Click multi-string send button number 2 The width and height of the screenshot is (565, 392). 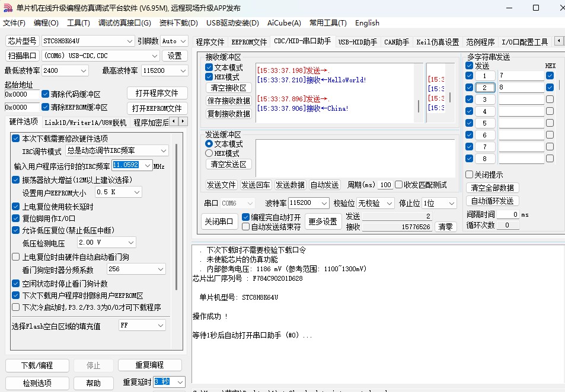point(484,88)
